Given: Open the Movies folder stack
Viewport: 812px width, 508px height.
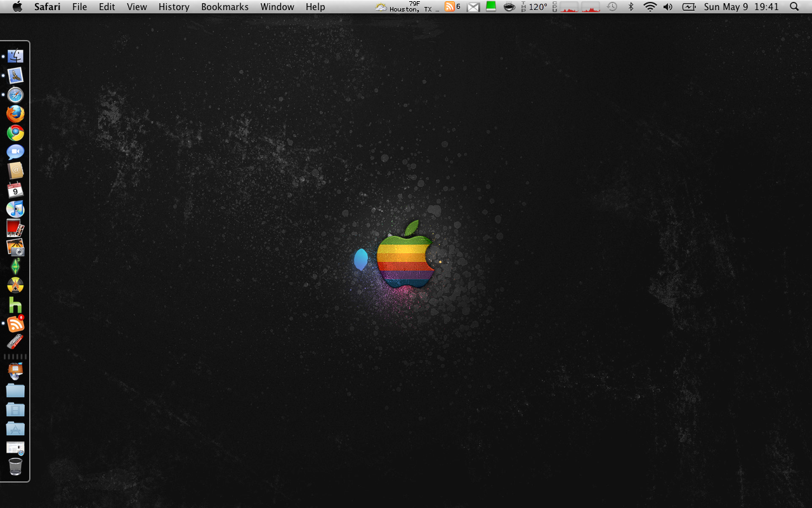Looking at the screenshot, I should pos(15,409).
